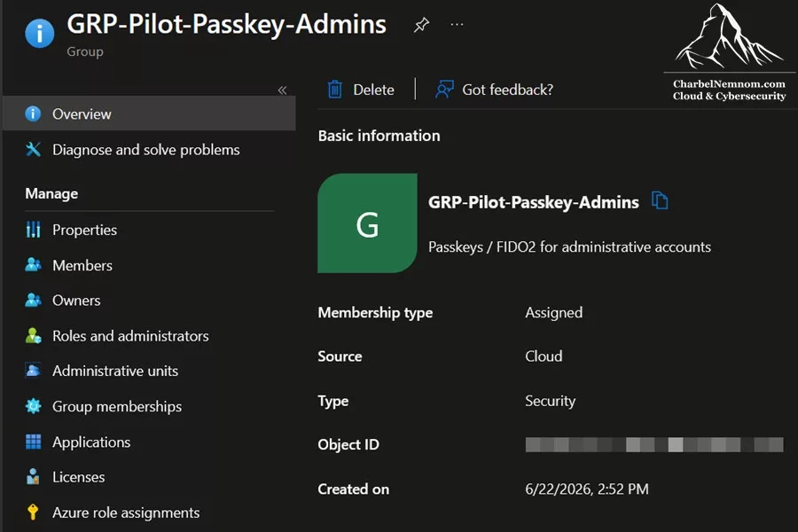Open the Applications page
This screenshot has width=798, height=532.
(x=91, y=442)
